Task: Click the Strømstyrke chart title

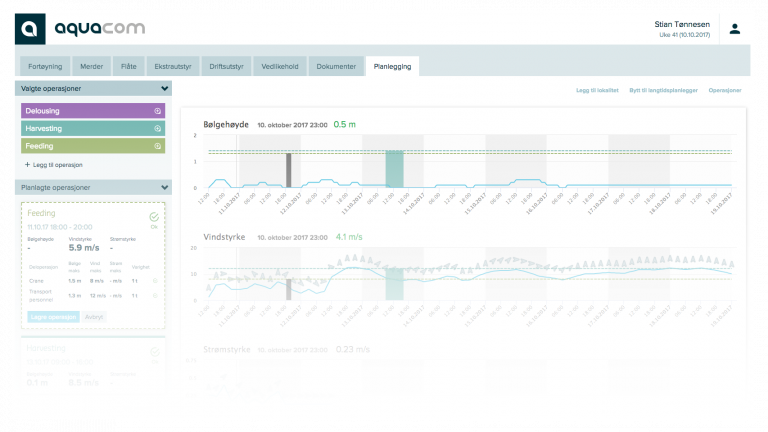Action: tap(227, 350)
